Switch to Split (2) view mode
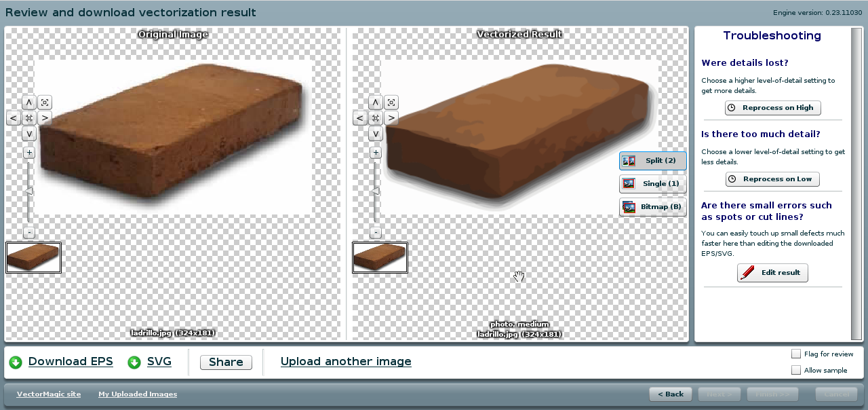The height and width of the screenshot is (410, 868). pos(652,161)
